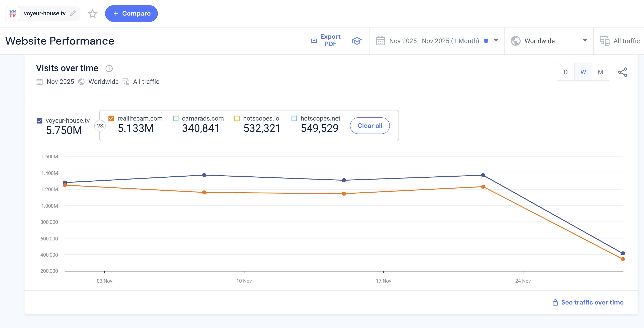Click the voyeur-house.tv data point at 24 Nov peak
Viewport: 644px width, 328px height.
[x=483, y=175]
